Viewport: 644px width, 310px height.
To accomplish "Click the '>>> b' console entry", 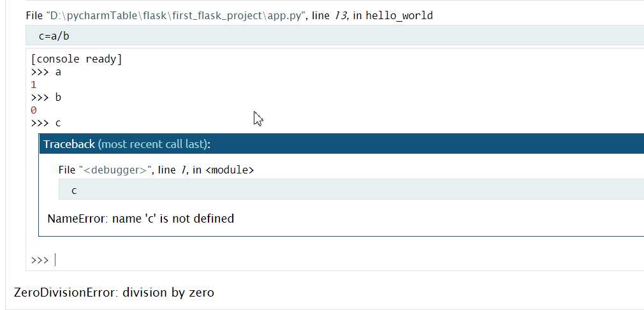I will [x=45, y=98].
